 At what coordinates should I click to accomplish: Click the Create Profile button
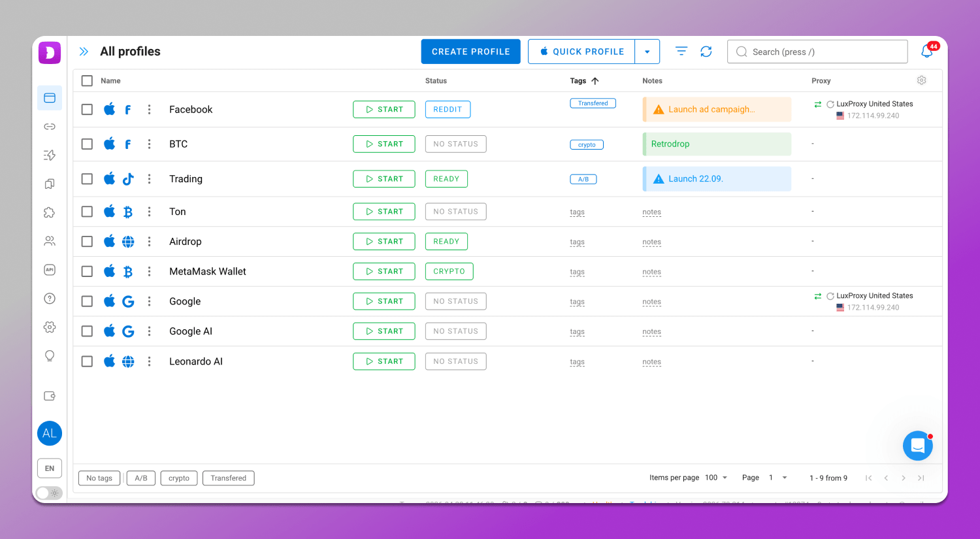click(470, 52)
